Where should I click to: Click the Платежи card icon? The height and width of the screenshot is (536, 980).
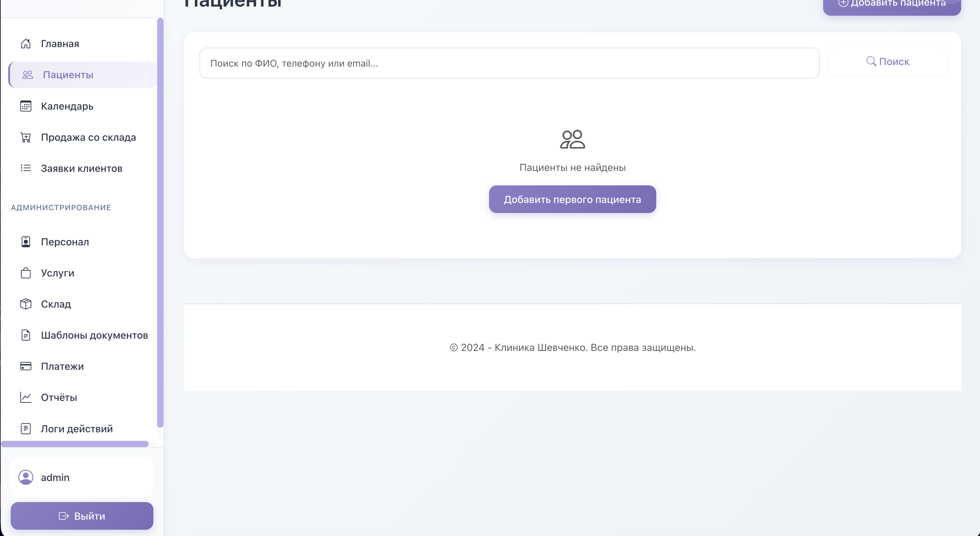point(25,366)
